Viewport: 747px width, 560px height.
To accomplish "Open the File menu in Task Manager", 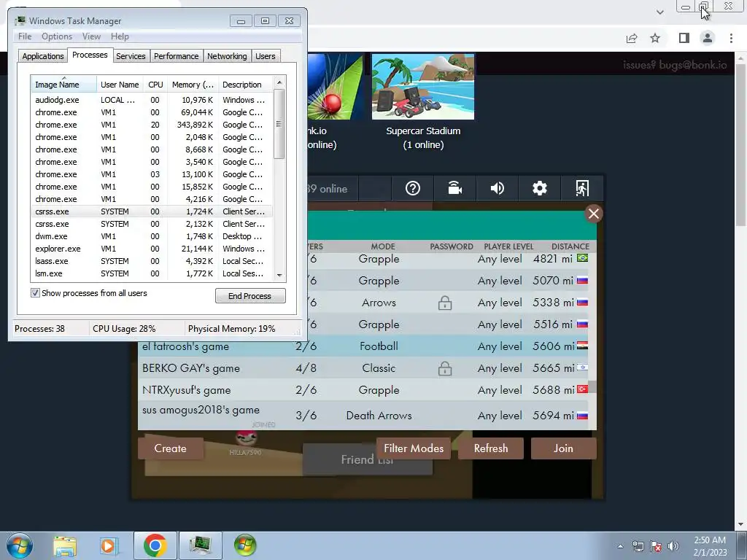I will click(25, 36).
